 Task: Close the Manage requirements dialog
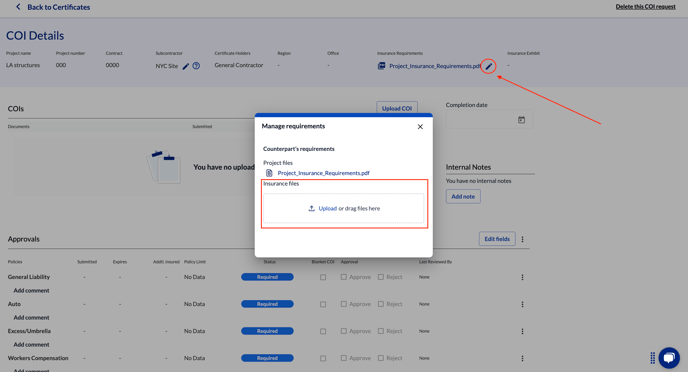[x=420, y=127]
